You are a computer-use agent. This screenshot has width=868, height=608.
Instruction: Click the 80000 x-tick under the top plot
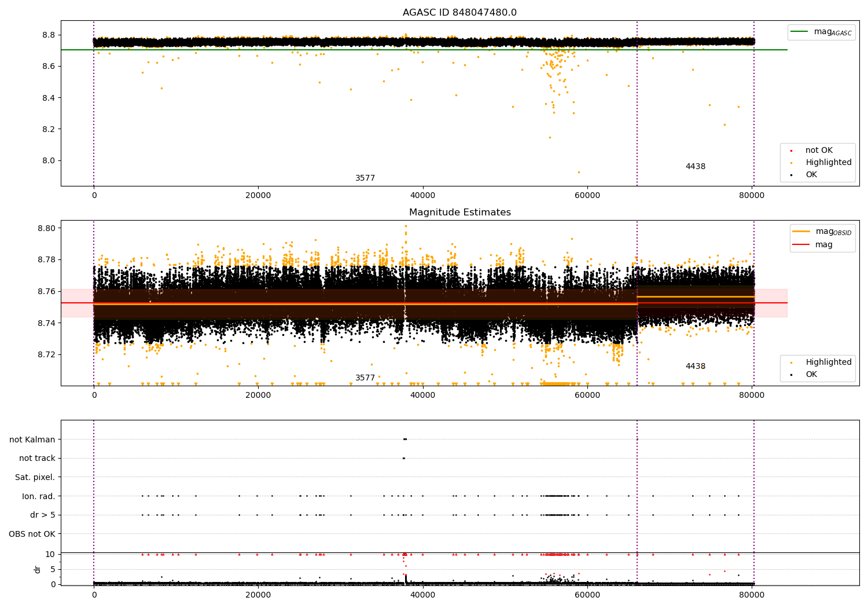point(752,196)
